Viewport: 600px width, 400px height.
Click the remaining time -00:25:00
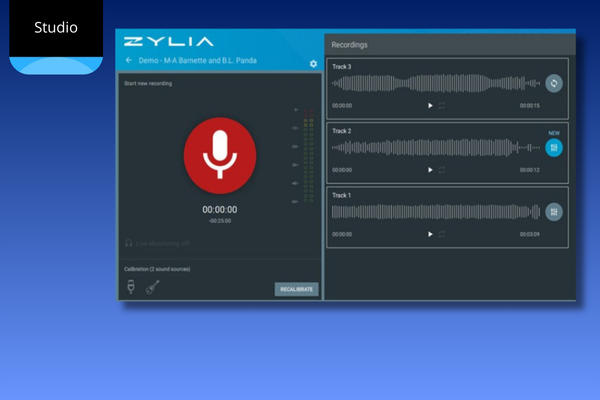tap(220, 221)
